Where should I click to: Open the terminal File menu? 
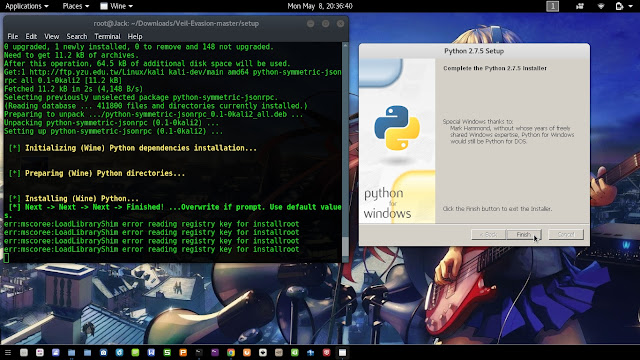click(13, 36)
